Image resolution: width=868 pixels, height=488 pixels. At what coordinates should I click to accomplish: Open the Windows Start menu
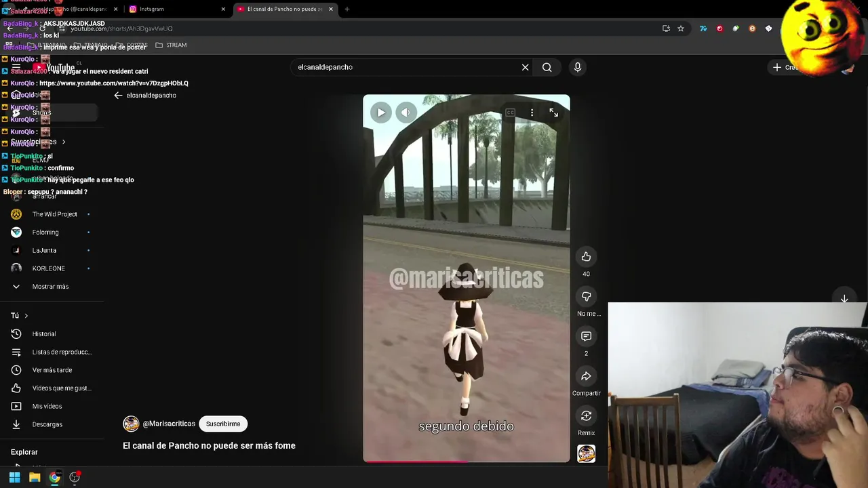pyautogui.click(x=14, y=477)
